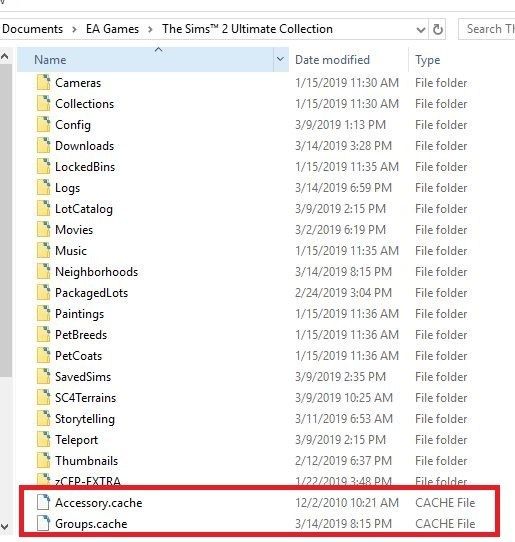Select the LotCatalog folder name
Viewport: 515px width, 542px height.
tap(84, 209)
